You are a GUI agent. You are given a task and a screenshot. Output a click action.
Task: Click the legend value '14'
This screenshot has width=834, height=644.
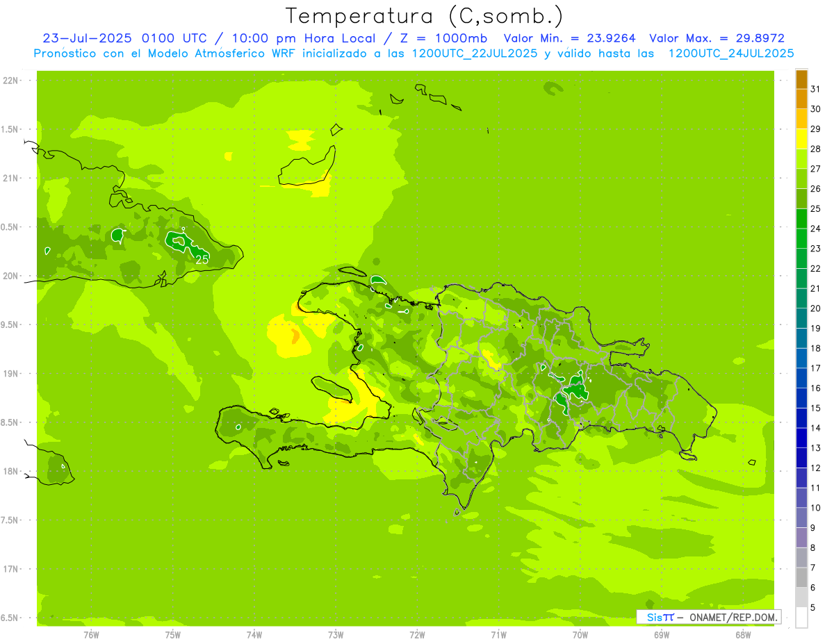(x=815, y=428)
